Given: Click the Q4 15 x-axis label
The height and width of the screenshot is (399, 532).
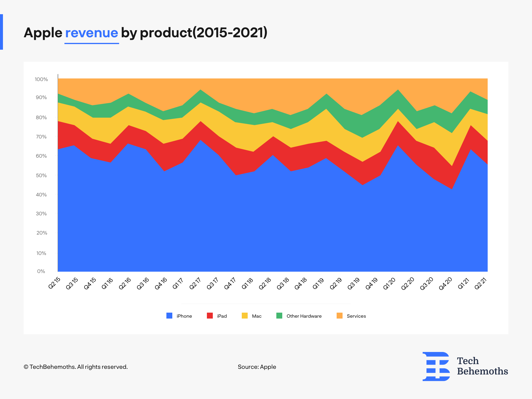Looking at the screenshot, I should [x=90, y=283].
